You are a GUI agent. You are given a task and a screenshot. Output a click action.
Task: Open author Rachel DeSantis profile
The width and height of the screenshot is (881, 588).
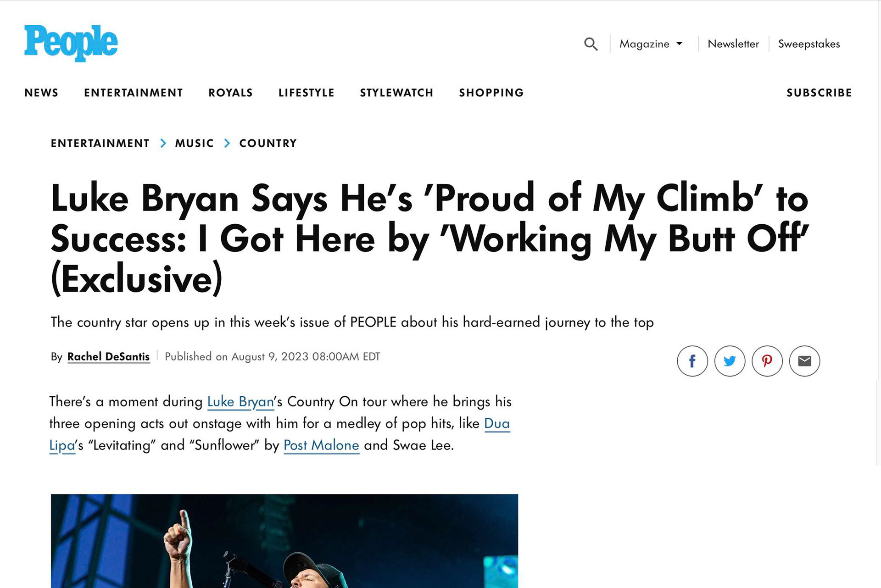click(108, 356)
